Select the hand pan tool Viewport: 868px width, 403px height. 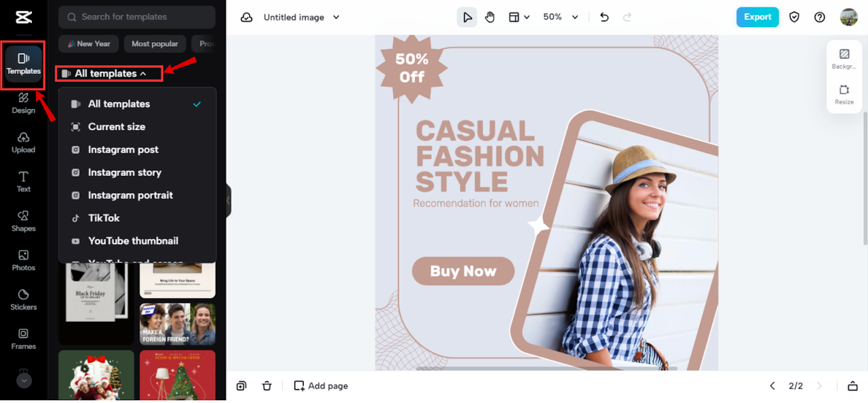[490, 18]
